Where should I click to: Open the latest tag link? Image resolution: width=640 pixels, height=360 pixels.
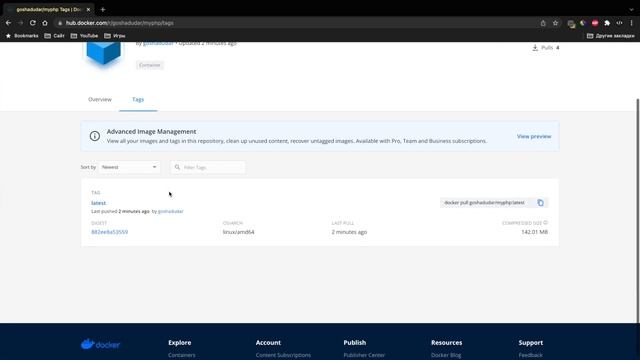point(98,203)
